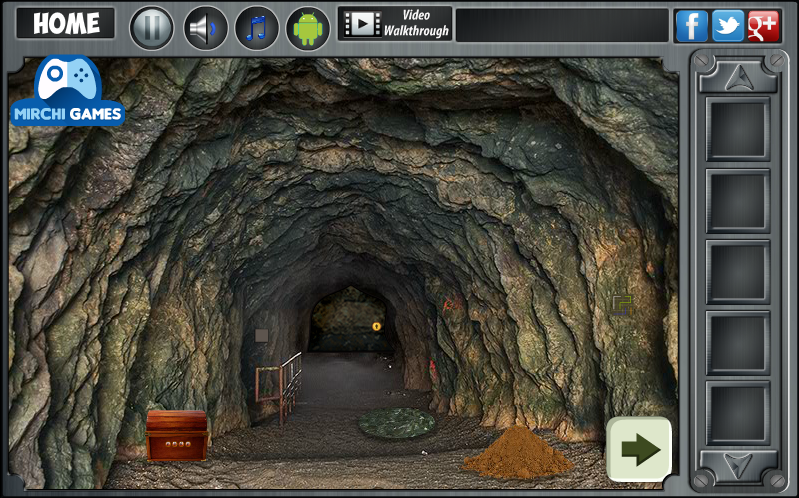Select the fourth inventory slot

[x=737, y=343]
